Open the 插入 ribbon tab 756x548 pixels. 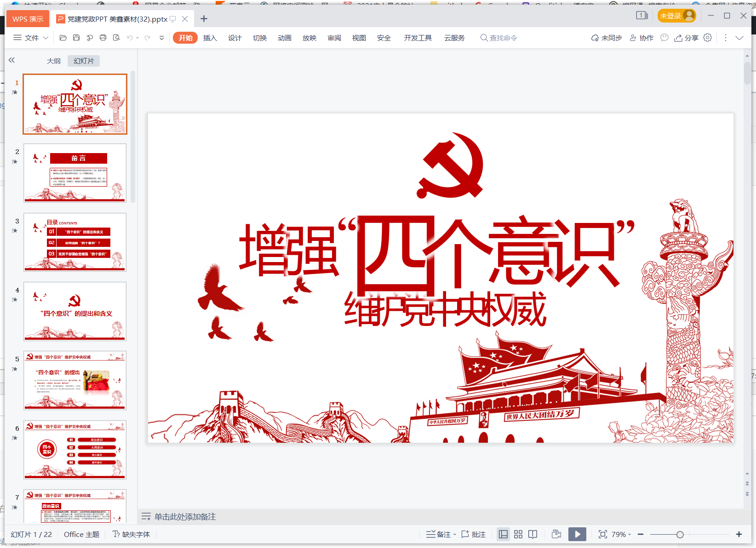(210, 38)
